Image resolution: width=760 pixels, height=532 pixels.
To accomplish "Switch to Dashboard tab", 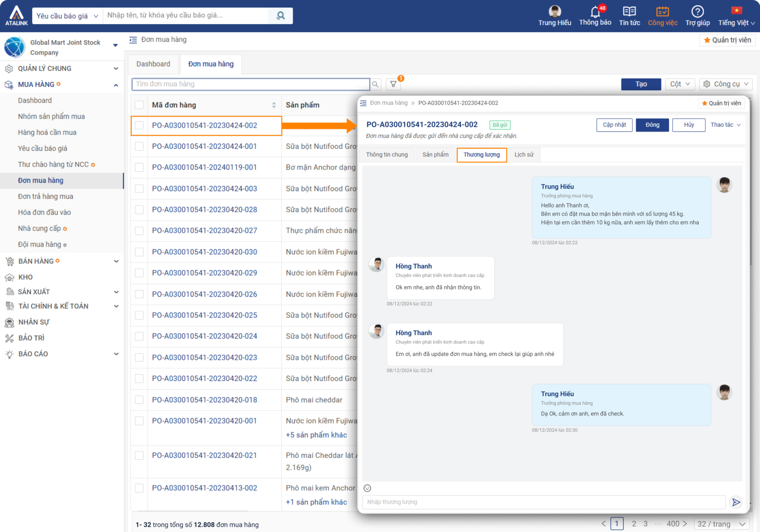I will (x=153, y=64).
